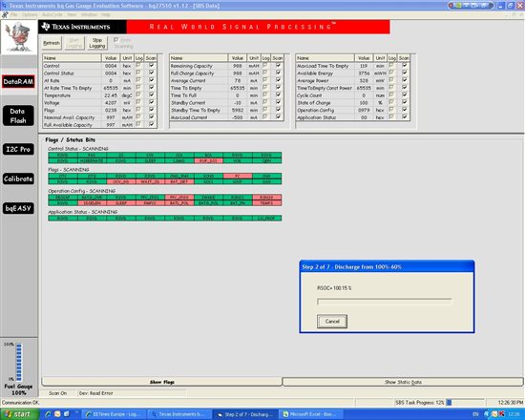Click the Start Logging button
Image resolution: width=525 pixels, height=420 pixels.
(x=74, y=43)
